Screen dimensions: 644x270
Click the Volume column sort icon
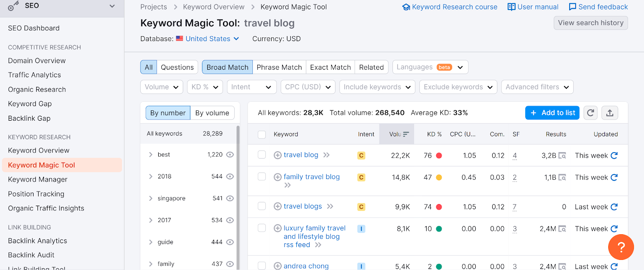click(406, 134)
